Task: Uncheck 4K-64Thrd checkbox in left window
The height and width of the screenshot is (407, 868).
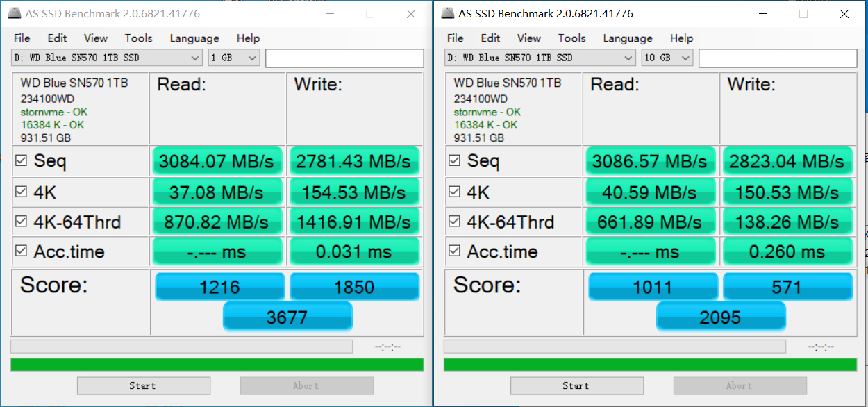Action: tap(21, 222)
